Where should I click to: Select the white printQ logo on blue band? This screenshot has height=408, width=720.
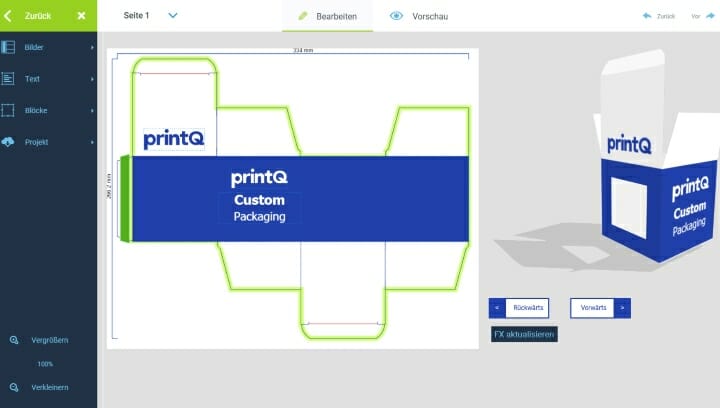pos(259,178)
